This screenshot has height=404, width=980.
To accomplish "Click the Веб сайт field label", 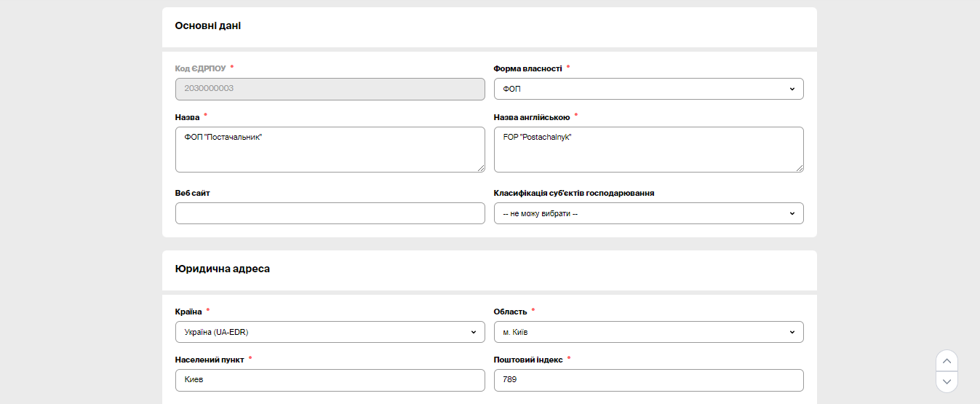I will coord(193,193).
